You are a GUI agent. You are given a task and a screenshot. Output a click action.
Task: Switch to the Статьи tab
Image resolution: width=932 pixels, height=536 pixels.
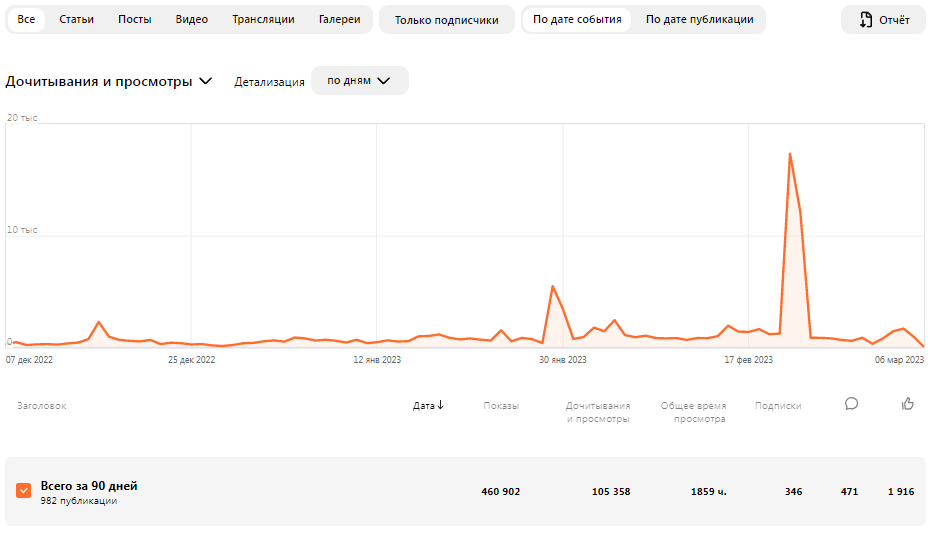click(76, 20)
